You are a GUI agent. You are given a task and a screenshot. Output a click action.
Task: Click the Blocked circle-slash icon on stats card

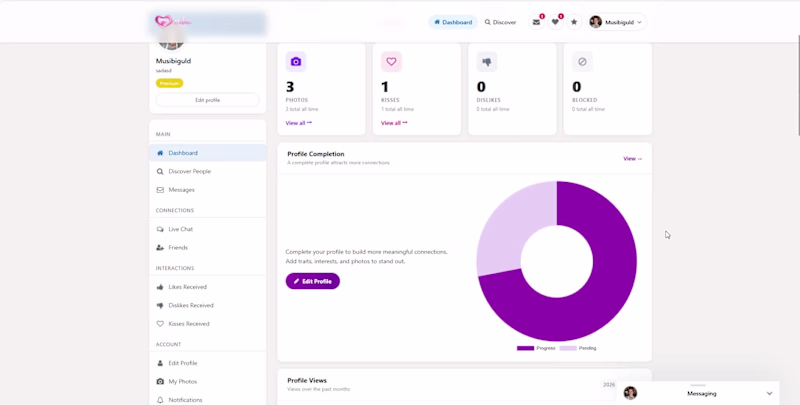(582, 62)
